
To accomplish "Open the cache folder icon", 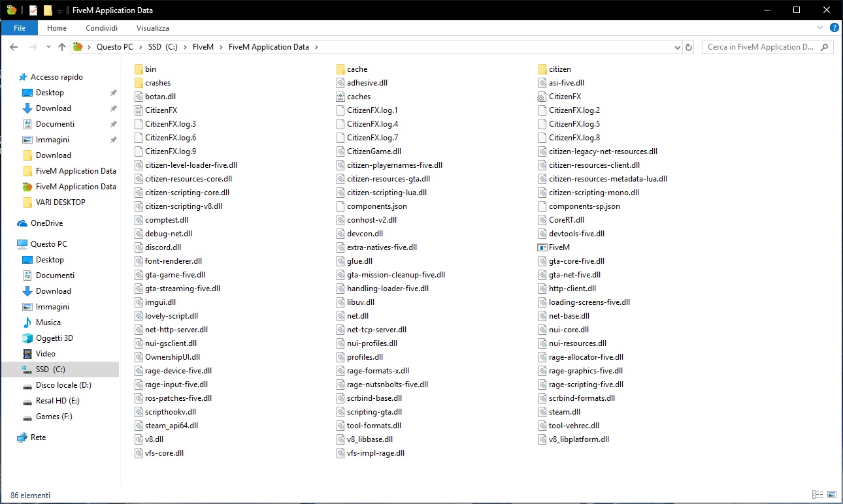I will coord(340,69).
